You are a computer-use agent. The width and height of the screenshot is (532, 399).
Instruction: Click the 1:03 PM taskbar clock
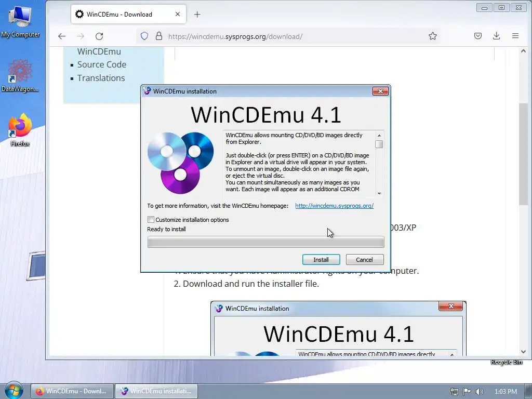[x=506, y=392]
